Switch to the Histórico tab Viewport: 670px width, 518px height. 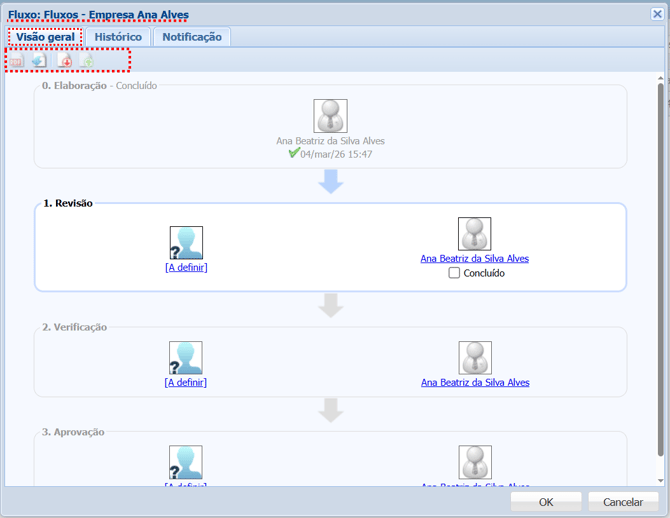(x=118, y=37)
